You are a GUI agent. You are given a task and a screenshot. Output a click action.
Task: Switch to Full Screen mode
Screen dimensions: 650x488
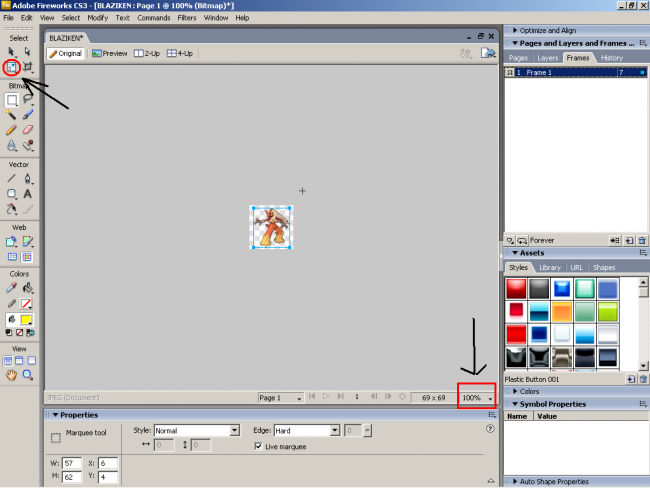pos(32,361)
